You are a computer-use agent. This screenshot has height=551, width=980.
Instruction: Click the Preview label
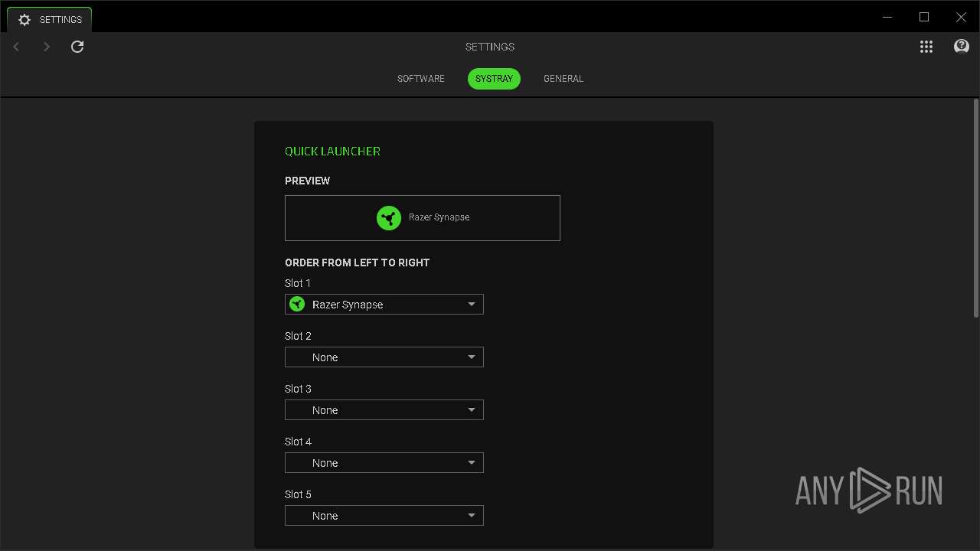tap(307, 181)
